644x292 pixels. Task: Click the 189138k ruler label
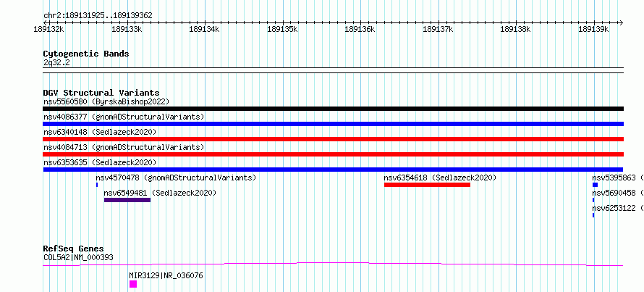[x=515, y=29]
